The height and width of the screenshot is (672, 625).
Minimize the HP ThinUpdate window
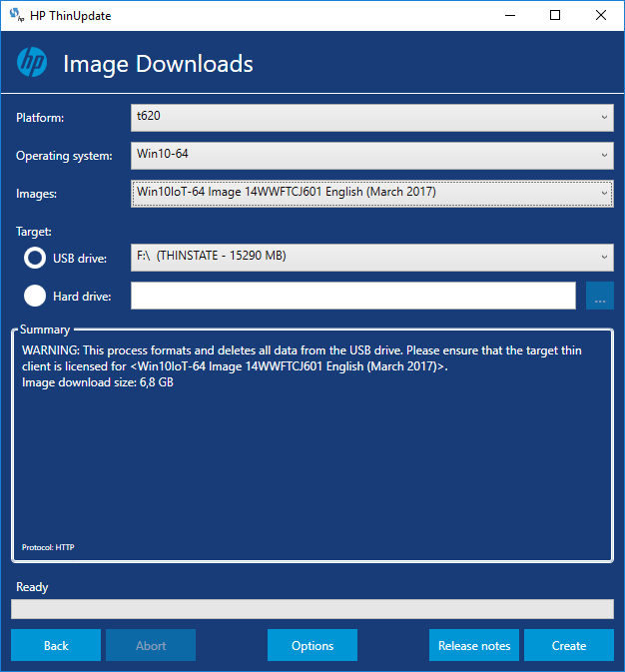[510, 15]
